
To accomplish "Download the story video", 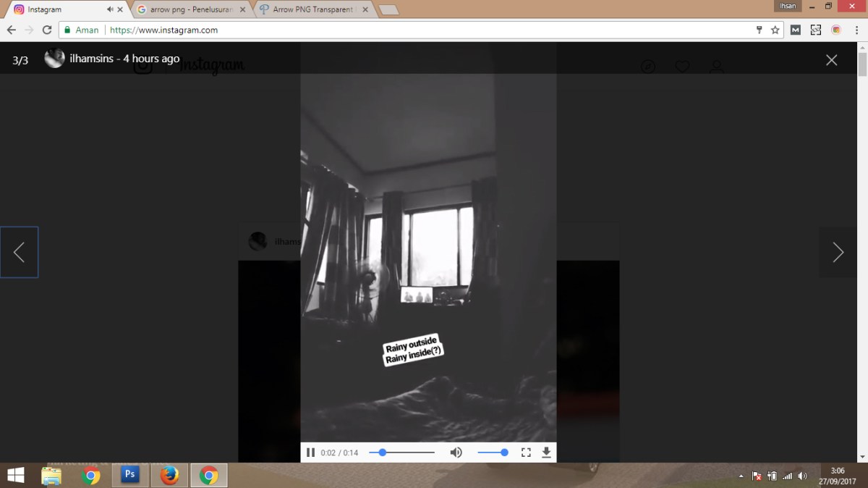I will point(546,452).
